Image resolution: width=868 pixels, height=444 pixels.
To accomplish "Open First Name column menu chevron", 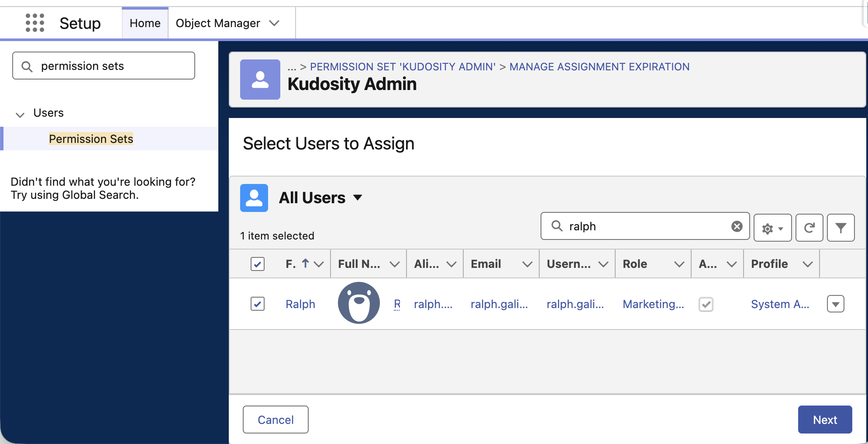I will [319, 264].
